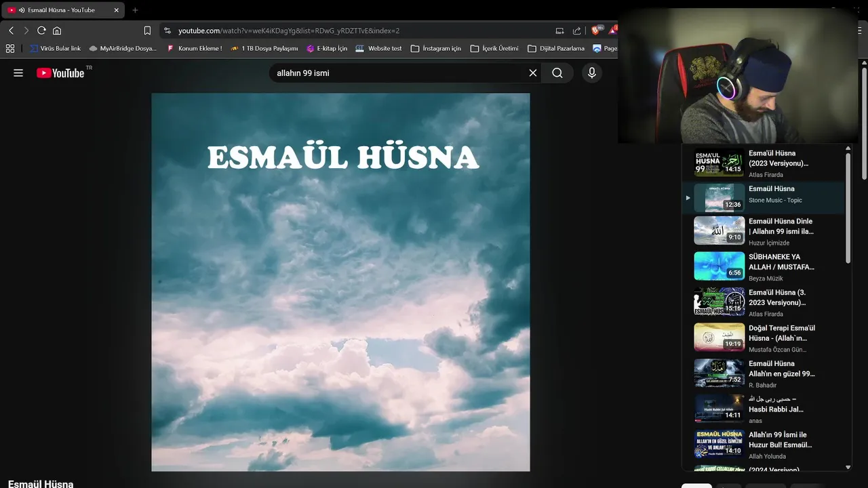
Task: Run search with the magnifier button
Action: click(557, 73)
